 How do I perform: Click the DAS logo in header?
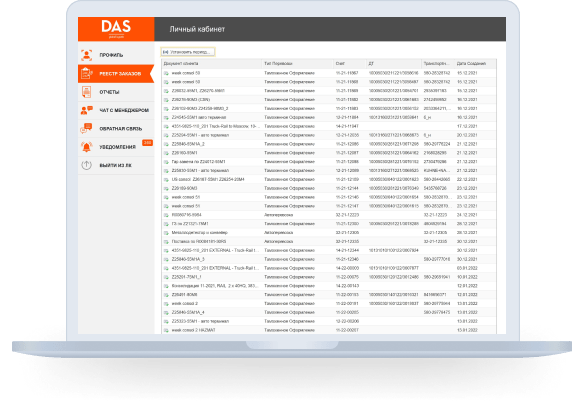(x=116, y=29)
